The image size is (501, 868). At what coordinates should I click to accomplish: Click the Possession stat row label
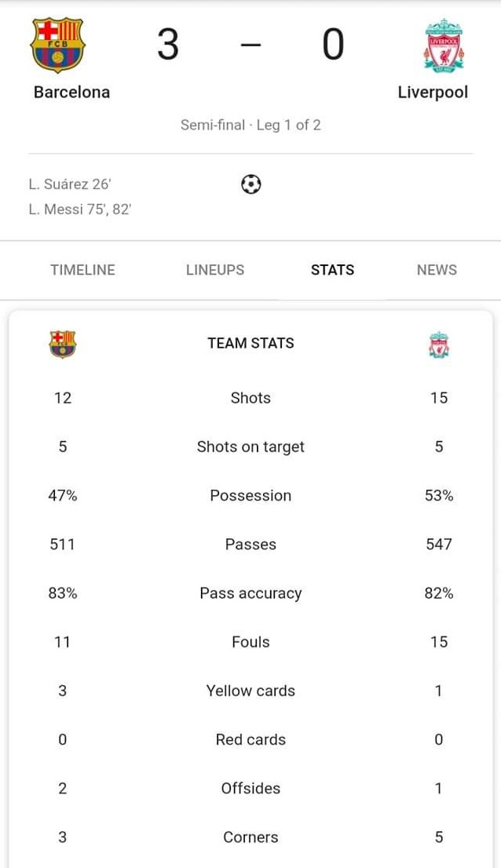(x=251, y=496)
